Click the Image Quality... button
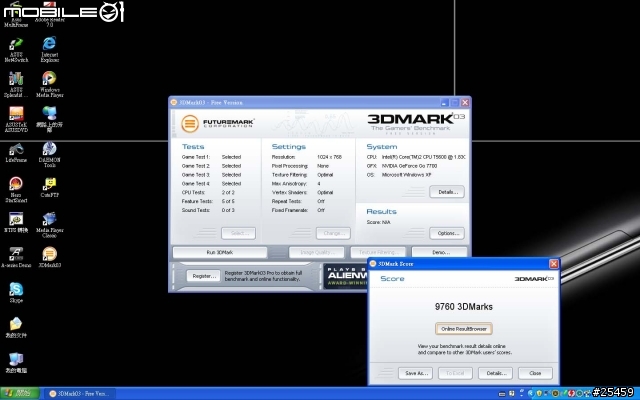The height and width of the screenshot is (400, 640). click(316, 252)
